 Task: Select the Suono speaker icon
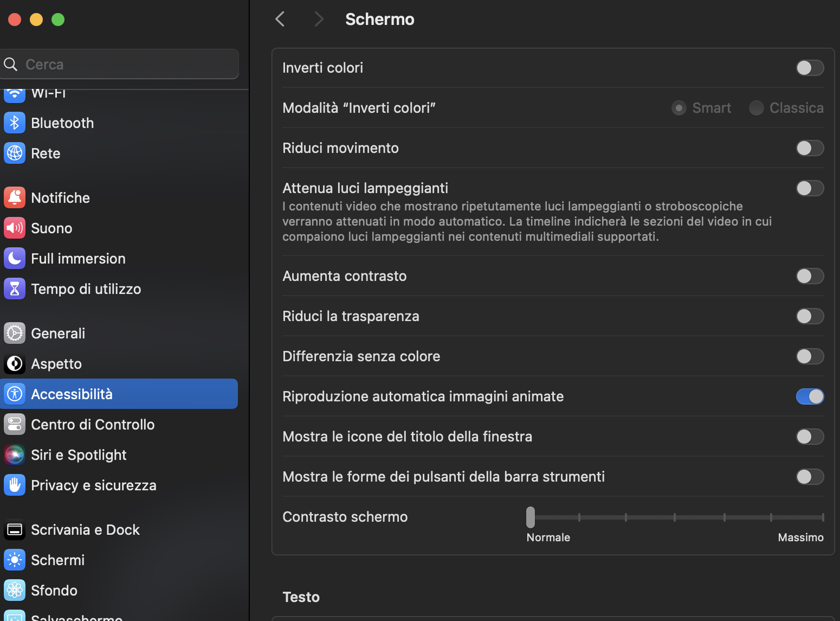tap(15, 228)
